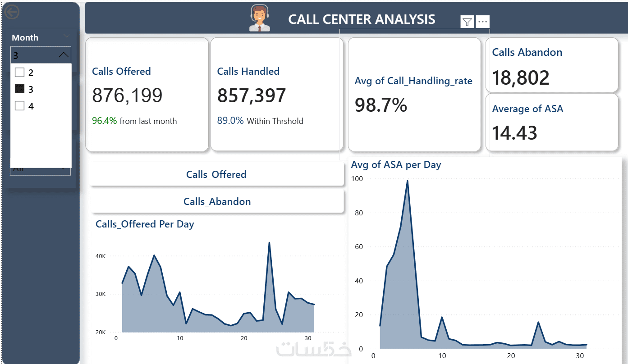Select the Avg of Call_Handling_rate card

coord(414,95)
